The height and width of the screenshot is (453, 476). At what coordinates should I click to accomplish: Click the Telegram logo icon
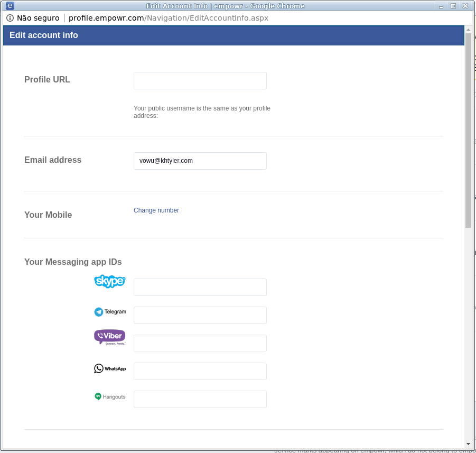point(110,312)
